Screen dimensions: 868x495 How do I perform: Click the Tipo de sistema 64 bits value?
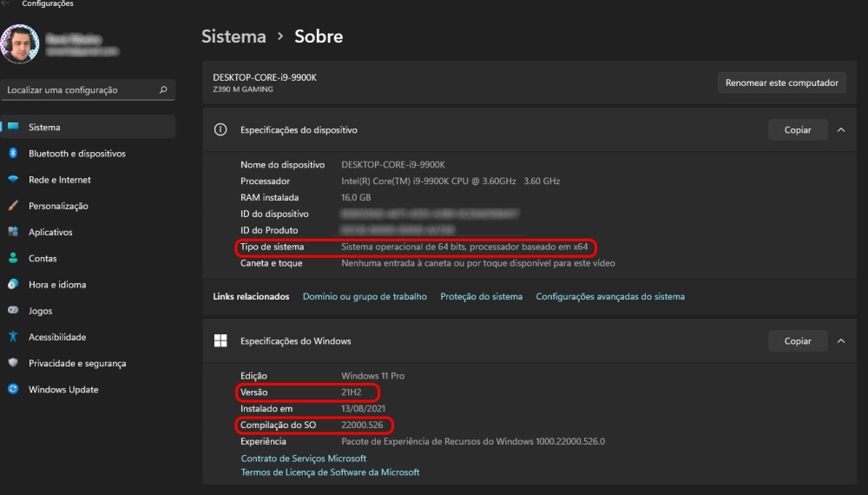click(464, 247)
